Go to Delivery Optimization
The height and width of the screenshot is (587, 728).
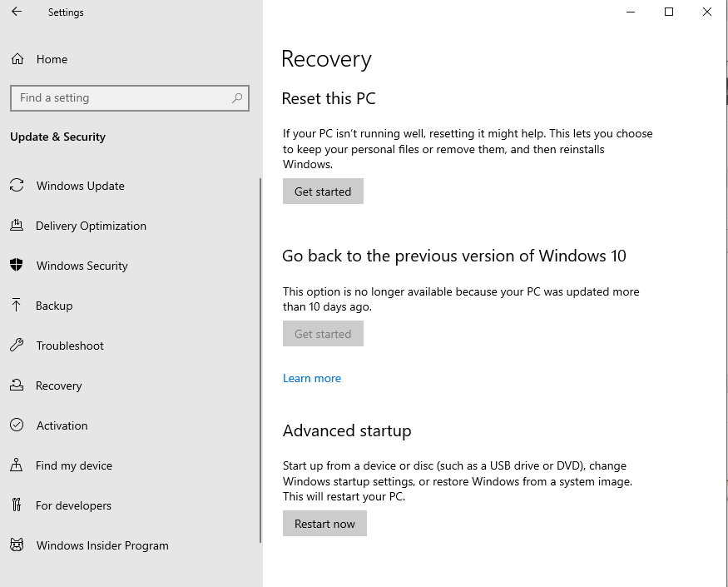(91, 226)
